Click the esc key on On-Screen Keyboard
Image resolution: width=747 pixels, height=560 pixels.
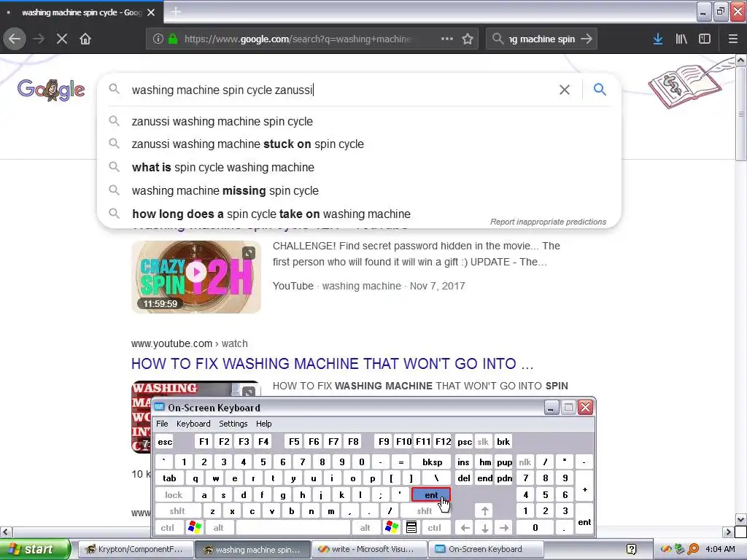[x=165, y=441]
